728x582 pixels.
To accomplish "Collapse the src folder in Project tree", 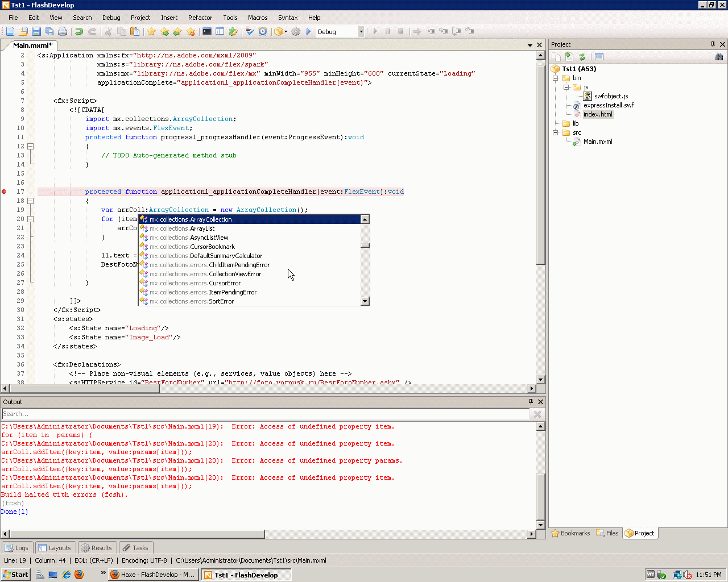I will tap(556, 132).
